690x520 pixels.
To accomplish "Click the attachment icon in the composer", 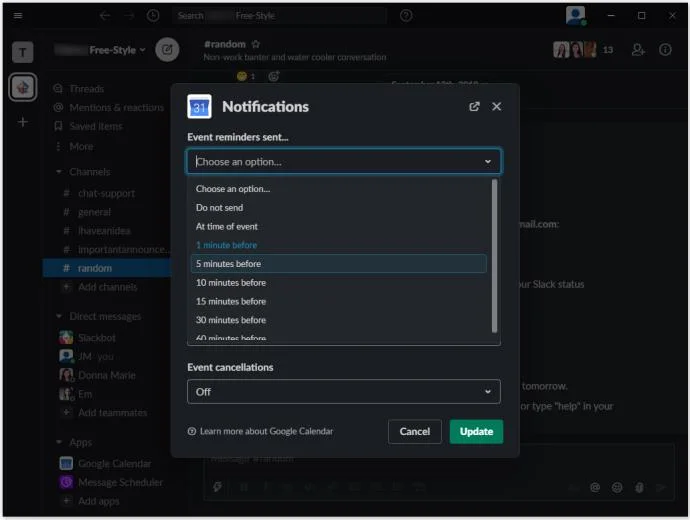I will click(x=639, y=487).
